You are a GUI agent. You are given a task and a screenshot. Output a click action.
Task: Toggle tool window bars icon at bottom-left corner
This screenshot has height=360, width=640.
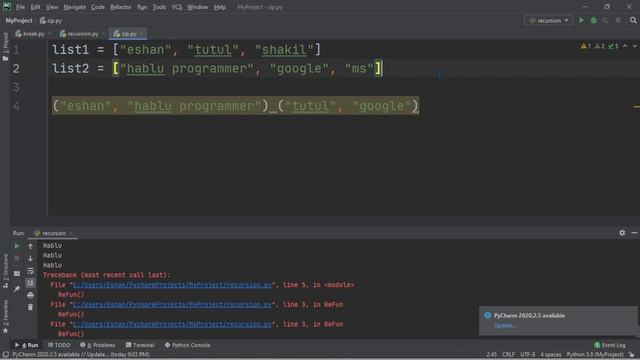[x=5, y=355]
